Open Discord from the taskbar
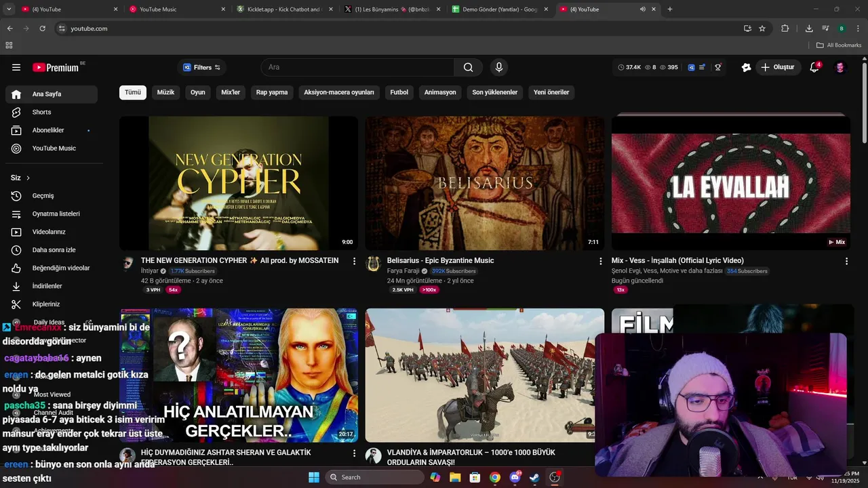 [x=515, y=477]
